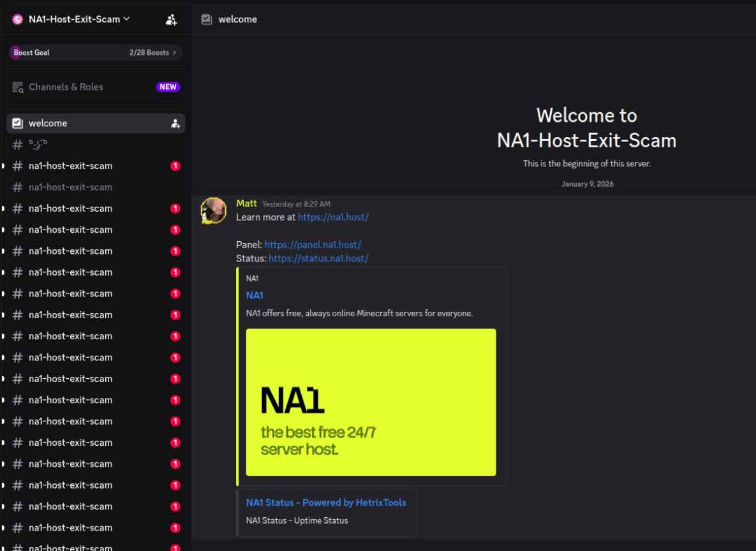This screenshot has height=551, width=756.
Task: Click the welcome channel icon in the header
Action: point(206,19)
